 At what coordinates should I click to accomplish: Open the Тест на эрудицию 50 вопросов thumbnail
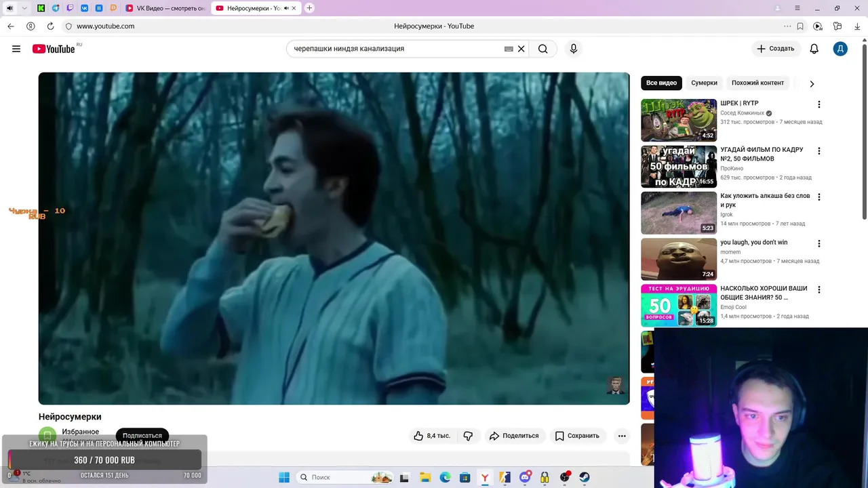pyautogui.click(x=679, y=305)
